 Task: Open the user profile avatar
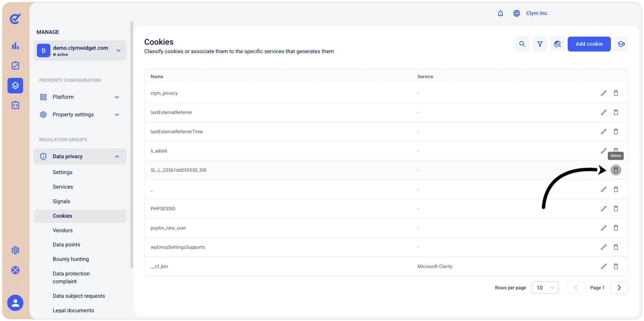point(15,303)
